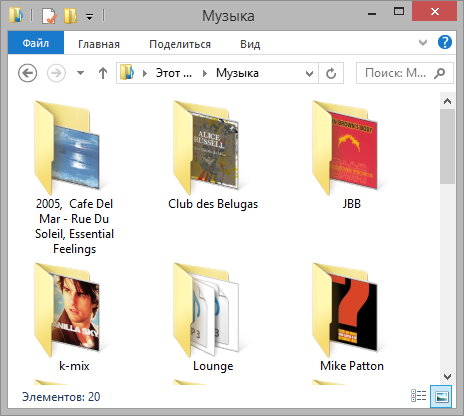This screenshot has height=416, width=464.
Task: Click the music library icon in address bar
Action: point(127,72)
